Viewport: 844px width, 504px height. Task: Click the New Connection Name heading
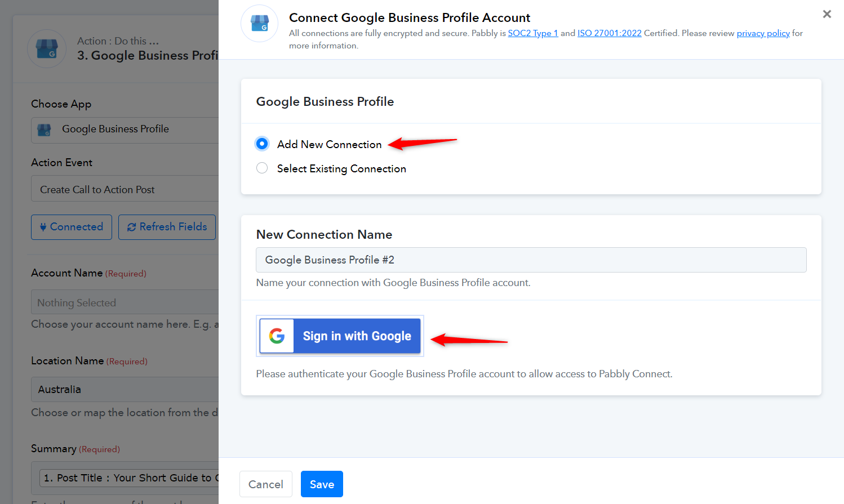pyautogui.click(x=325, y=235)
